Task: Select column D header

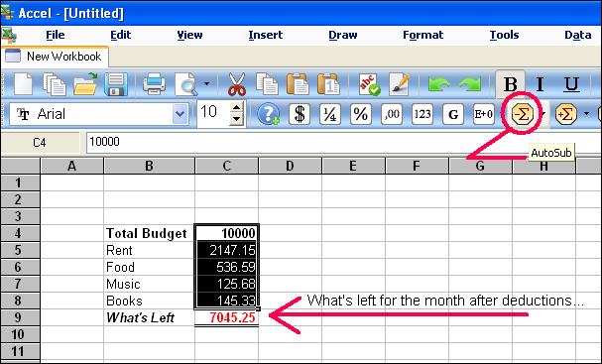Action: click(290, 167)
